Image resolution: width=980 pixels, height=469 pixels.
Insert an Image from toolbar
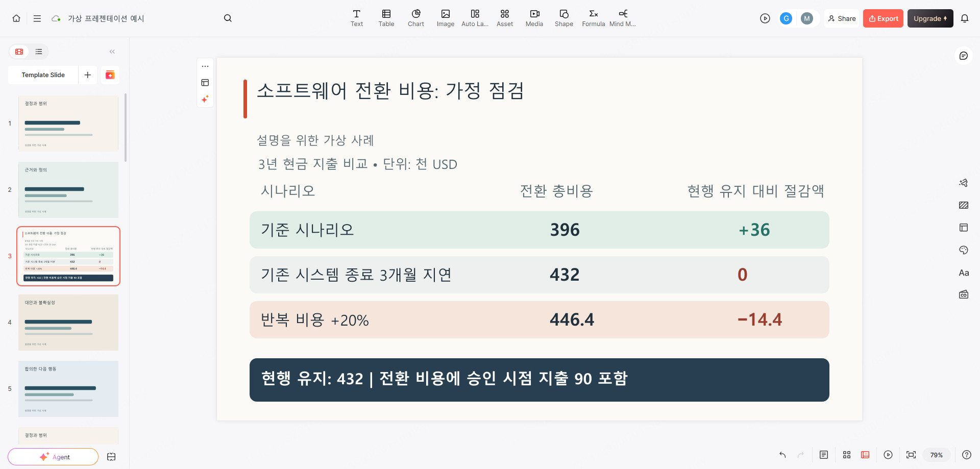point(446,18)
